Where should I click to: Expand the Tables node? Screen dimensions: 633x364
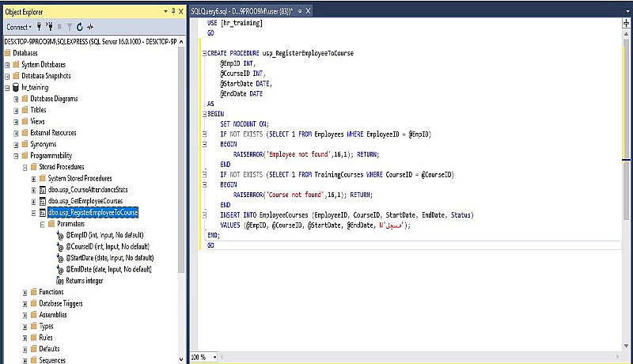coord(16,110)
